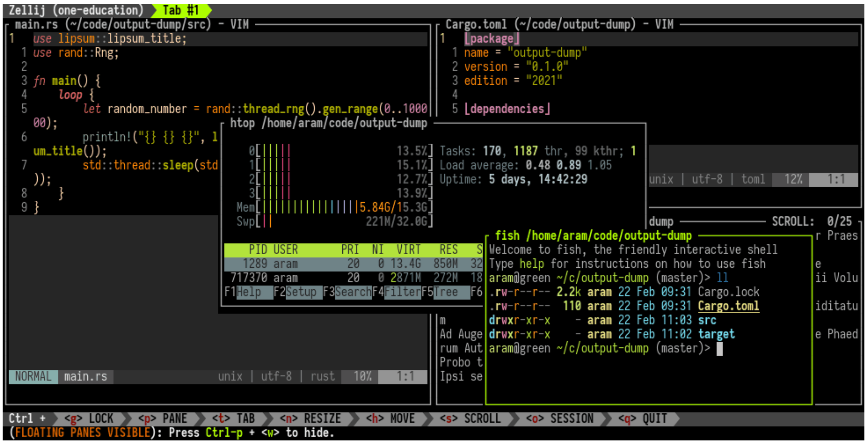868x444 pixels.
Task: Open F4 Filter in htop
Action: click(x=396, y=292)
